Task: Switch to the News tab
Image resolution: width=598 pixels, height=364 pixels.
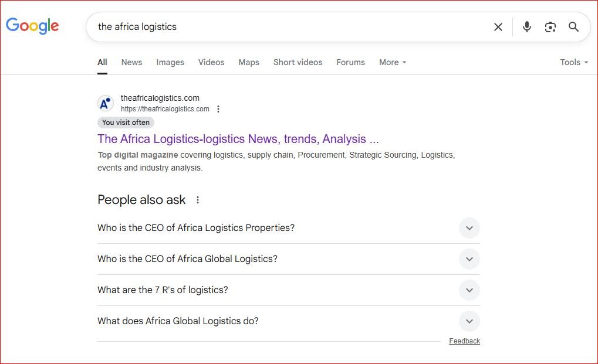Action: pos(131,62)
